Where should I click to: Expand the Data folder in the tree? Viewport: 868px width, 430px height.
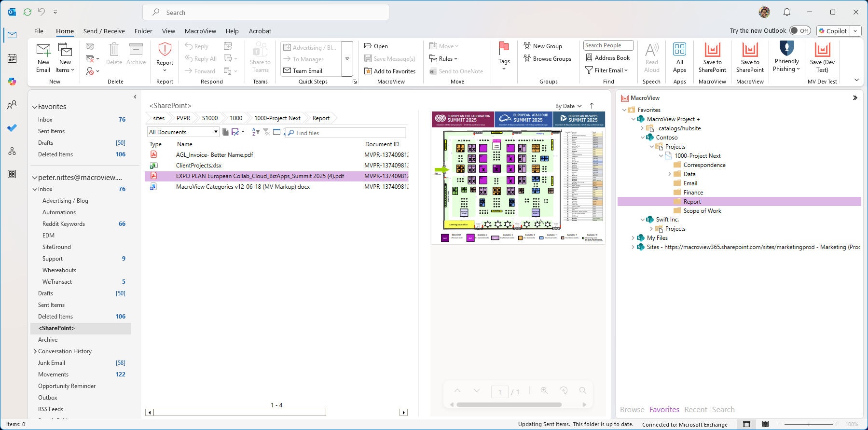coord(670,174)
